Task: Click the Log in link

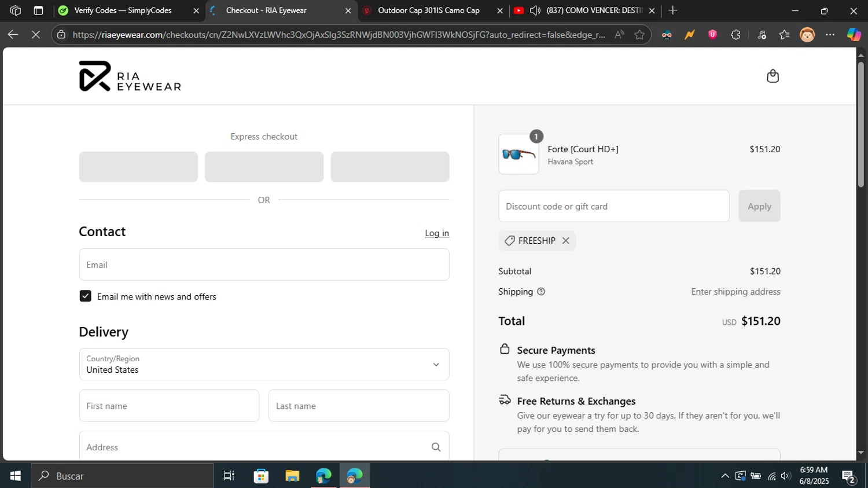Action: point(437,233)
